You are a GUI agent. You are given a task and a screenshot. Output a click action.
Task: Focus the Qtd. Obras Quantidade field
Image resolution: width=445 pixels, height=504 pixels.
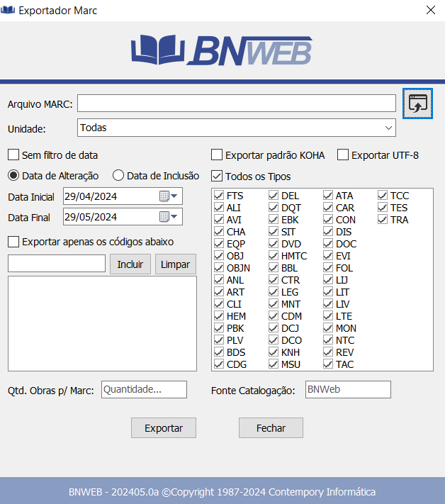click(144, 389)
